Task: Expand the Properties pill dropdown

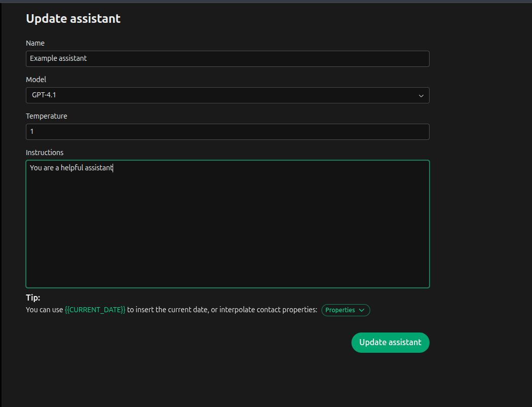Action: (345, 310)
